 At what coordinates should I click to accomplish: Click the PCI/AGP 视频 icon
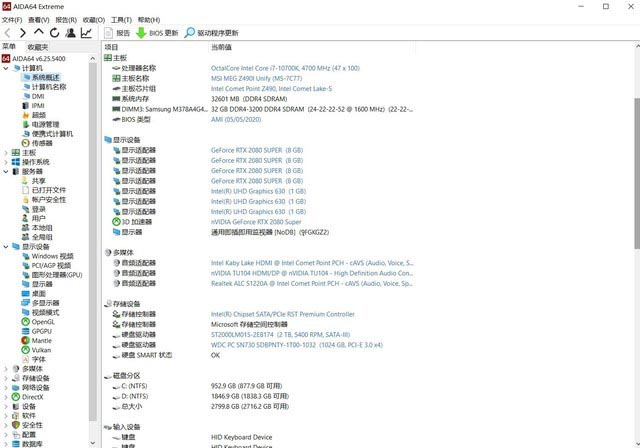point(26,266)
